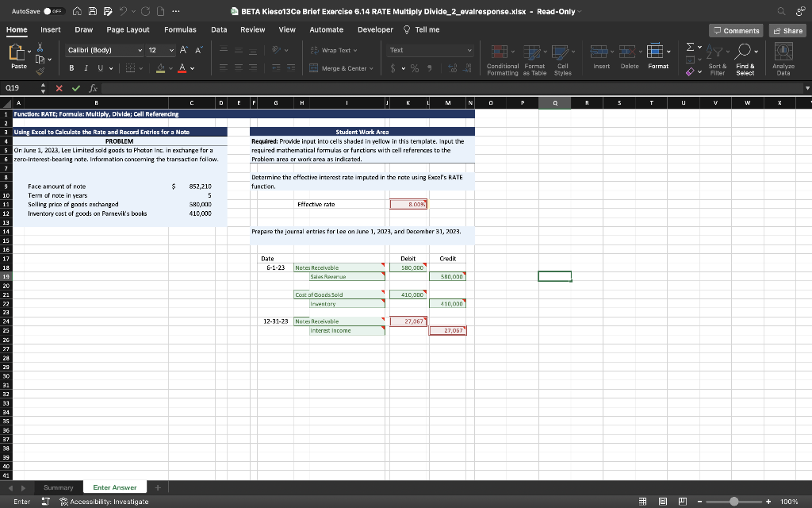Viewport: 812px width, 508px height.
Task: Switch to Page Break Preview in status bar
Action: tap(683, 502)
